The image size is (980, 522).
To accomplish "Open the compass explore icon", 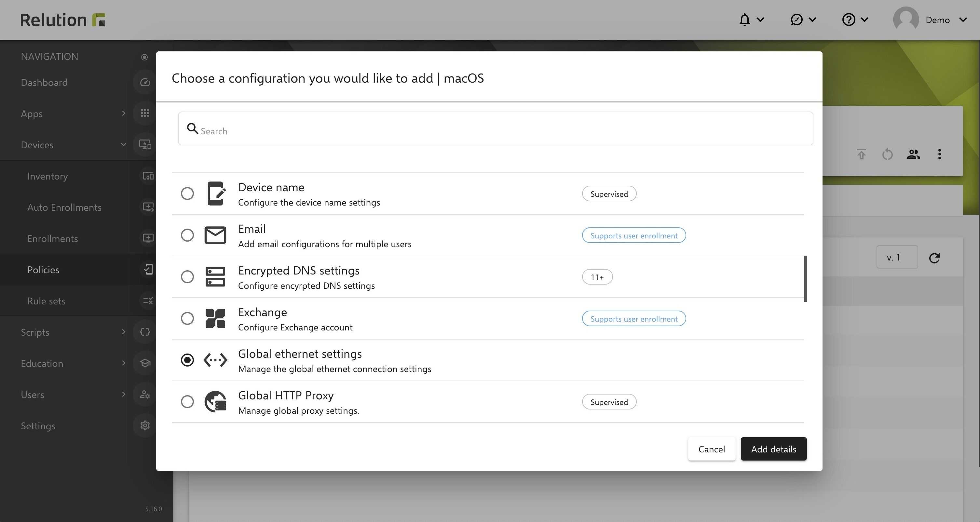I will tap(796, 20).
